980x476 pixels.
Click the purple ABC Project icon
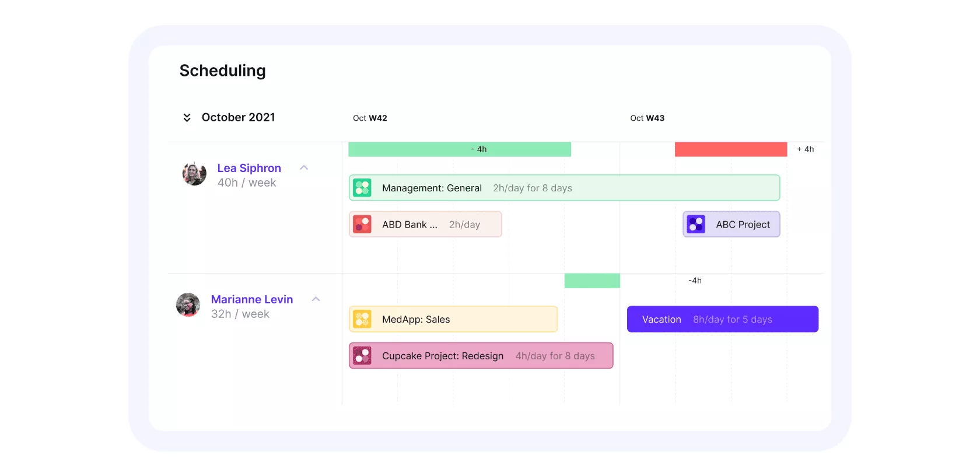tap(696, 225)
